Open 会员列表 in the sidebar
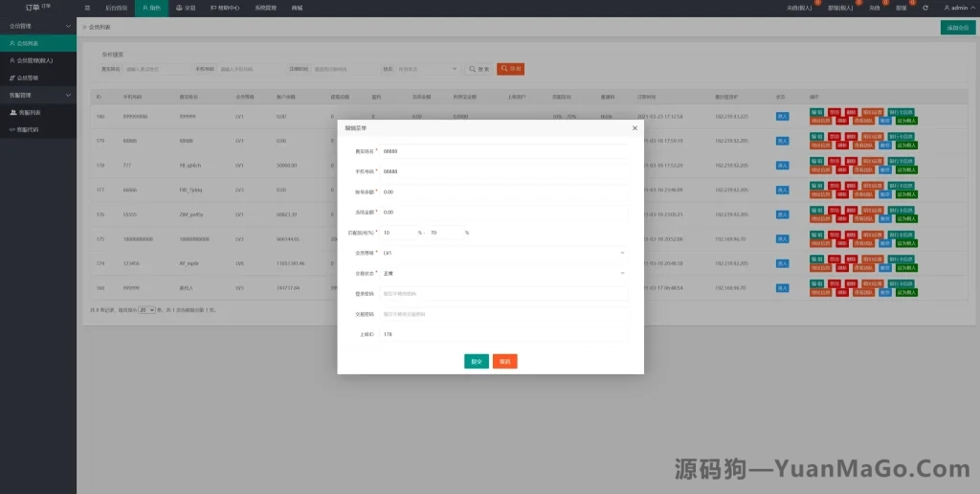The image size is (980, 494). [38, 43]
